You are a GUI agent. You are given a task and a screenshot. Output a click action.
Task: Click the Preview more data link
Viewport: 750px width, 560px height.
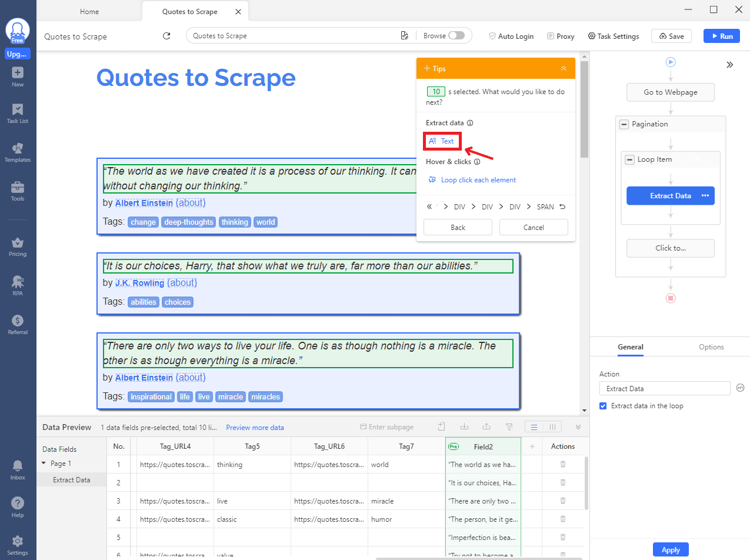coord(255,428)
